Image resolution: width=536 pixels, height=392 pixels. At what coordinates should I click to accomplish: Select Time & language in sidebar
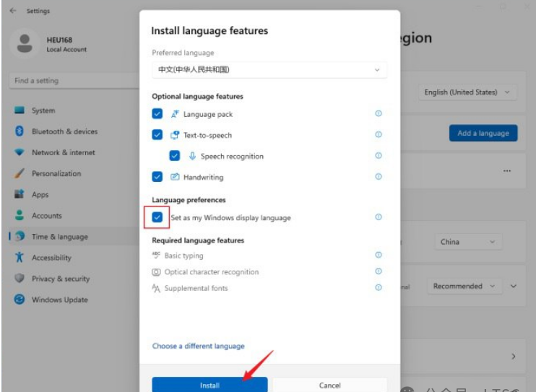[74, 237]
